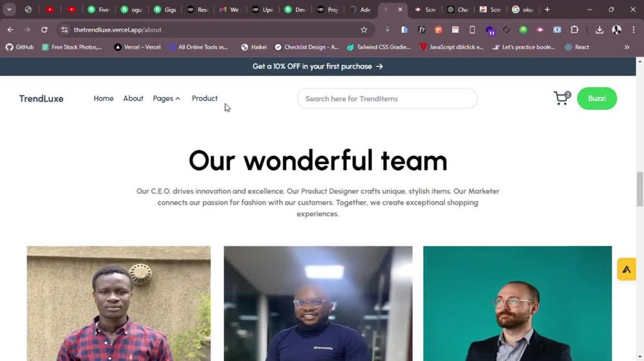Click the 10% OFF promo banner
Viewport: 644px width, 361px height.
coord(318,66)
